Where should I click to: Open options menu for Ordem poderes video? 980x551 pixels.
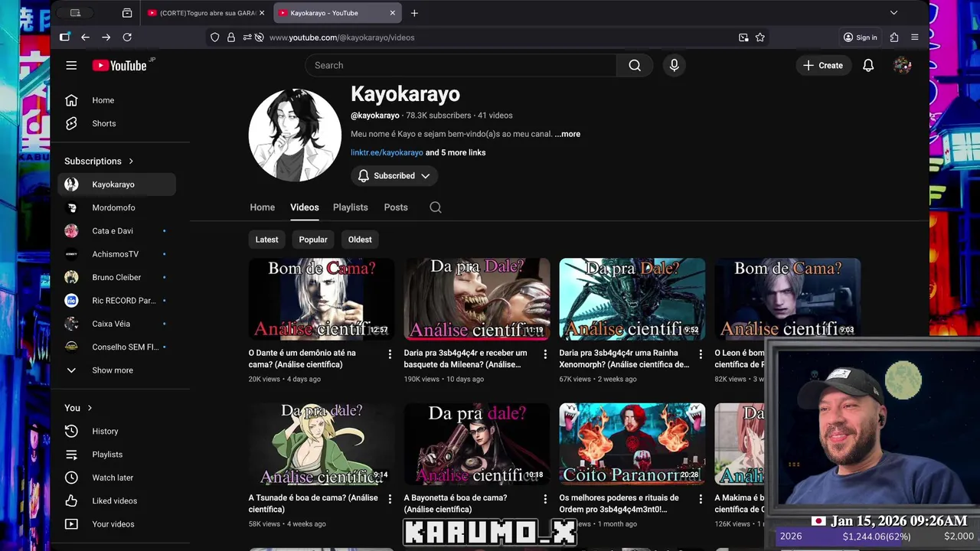(701, 498)
